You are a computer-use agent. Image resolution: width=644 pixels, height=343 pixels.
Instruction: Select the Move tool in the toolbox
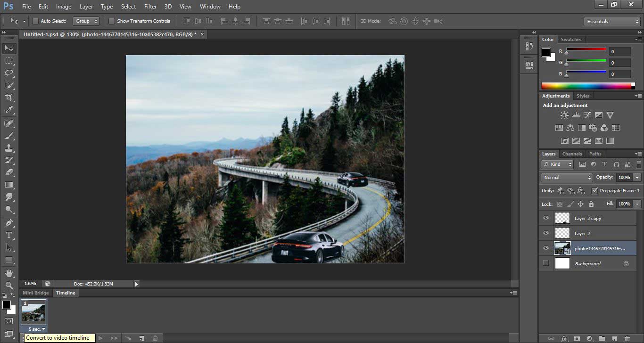click(9, 49)
